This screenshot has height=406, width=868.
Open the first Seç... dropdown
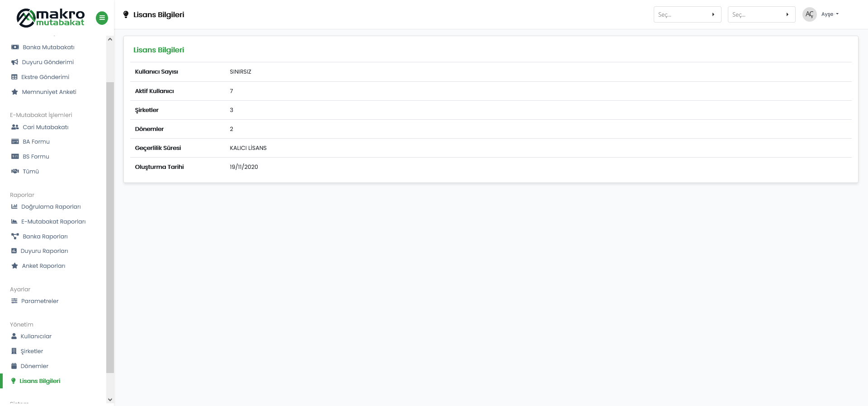coord(687,14)
